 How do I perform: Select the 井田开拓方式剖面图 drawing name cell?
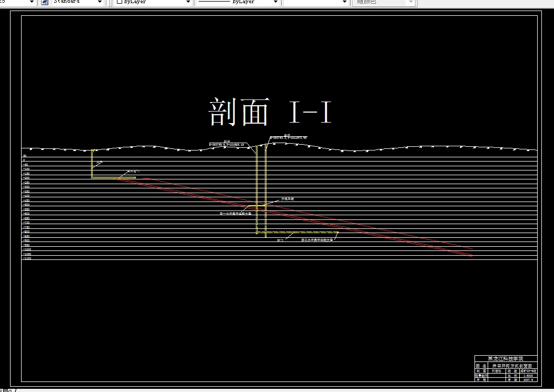pyautogui.click(x=512, y=366)
